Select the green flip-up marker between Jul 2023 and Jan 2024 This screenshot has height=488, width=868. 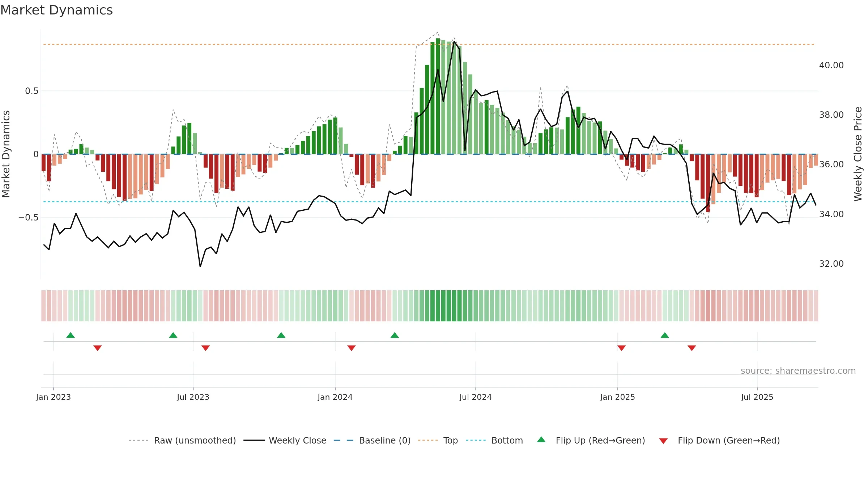tap(281, 335)
